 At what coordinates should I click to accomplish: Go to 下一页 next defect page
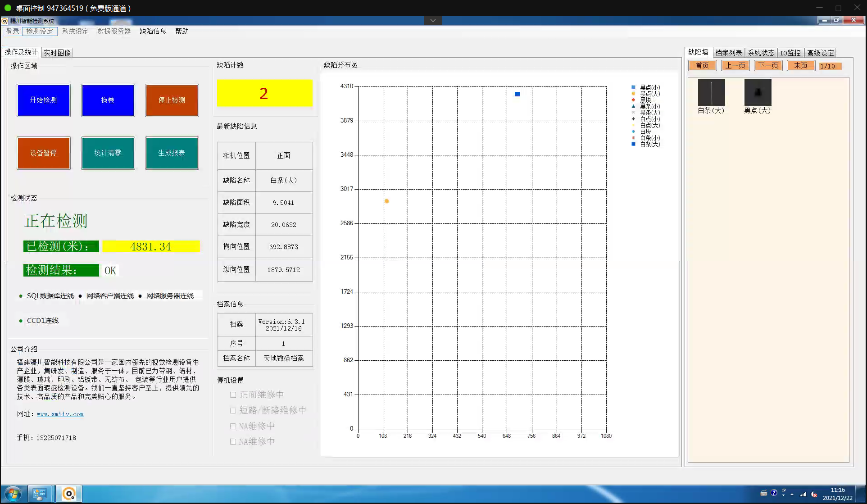[768, 66]
